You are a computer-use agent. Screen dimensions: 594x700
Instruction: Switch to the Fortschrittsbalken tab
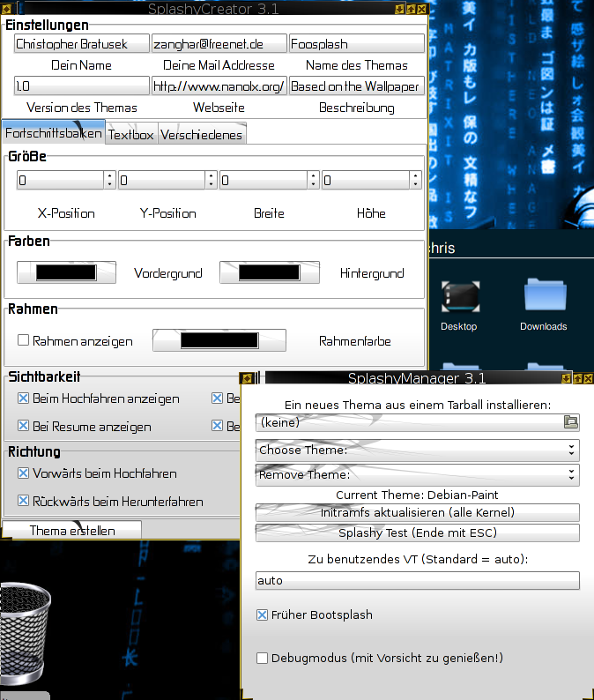click(x=54, y=133)
